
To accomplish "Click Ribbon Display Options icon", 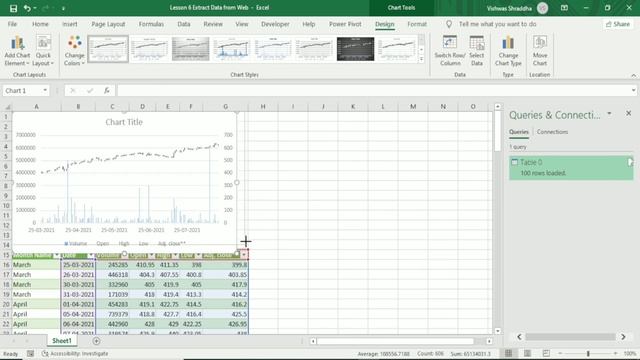I will [x=564, y=8].
